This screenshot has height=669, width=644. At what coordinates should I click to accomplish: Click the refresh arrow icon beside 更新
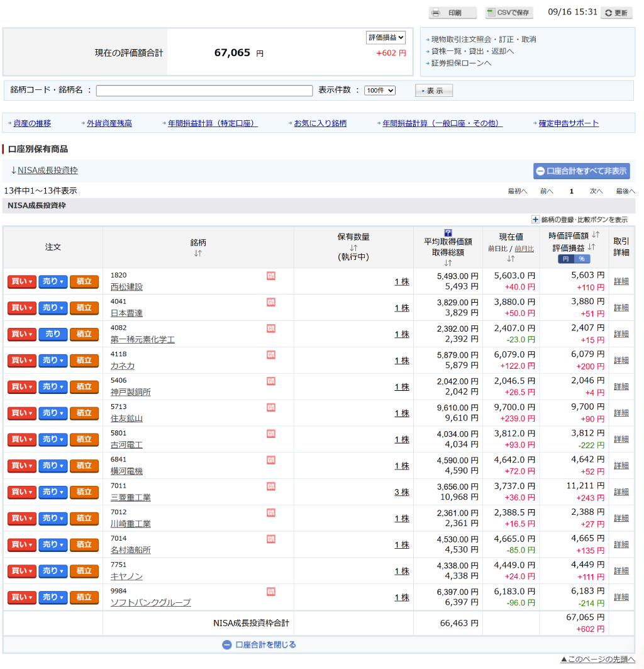click(609, 13)
